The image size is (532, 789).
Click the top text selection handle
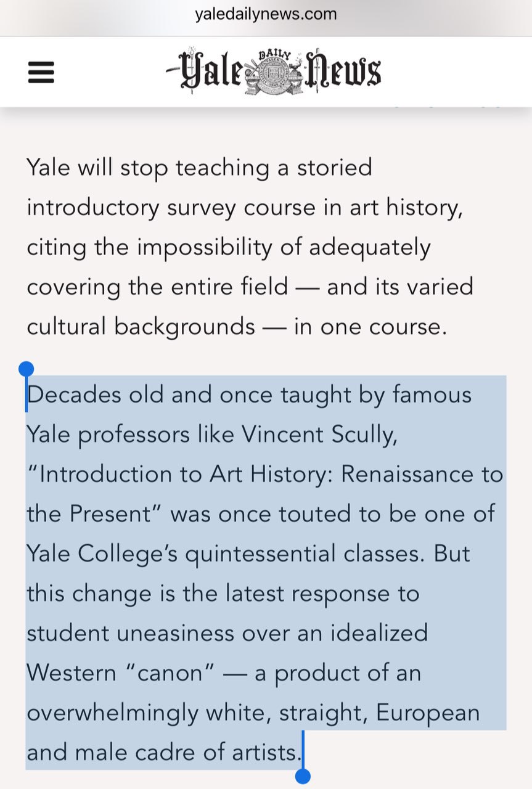27,369
